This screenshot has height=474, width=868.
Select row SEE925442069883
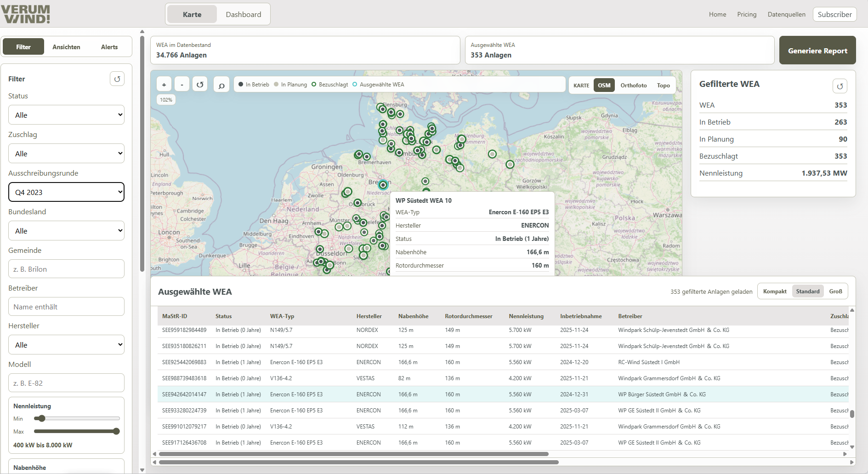click(x=503, y=362)
